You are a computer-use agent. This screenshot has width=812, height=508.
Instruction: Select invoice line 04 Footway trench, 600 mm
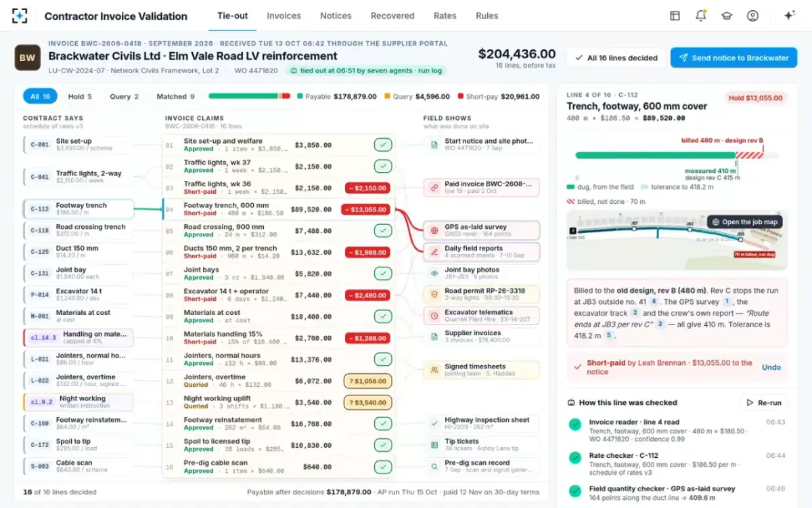277,209
